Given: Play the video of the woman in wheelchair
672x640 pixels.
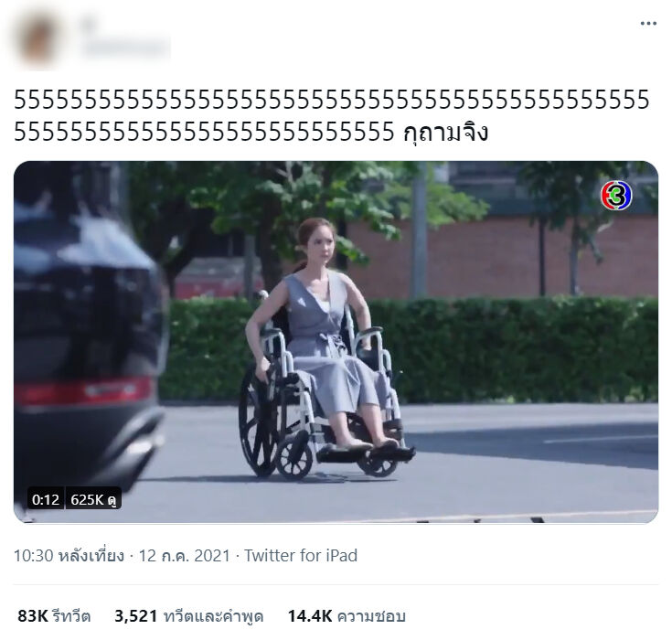Looking at the screenshot, I should pos(336,342).
